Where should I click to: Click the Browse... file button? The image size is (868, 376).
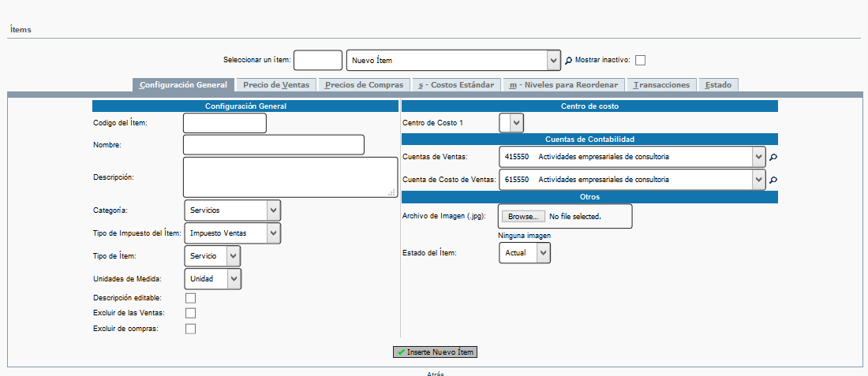pyautogui.click(x=522, y=217)
